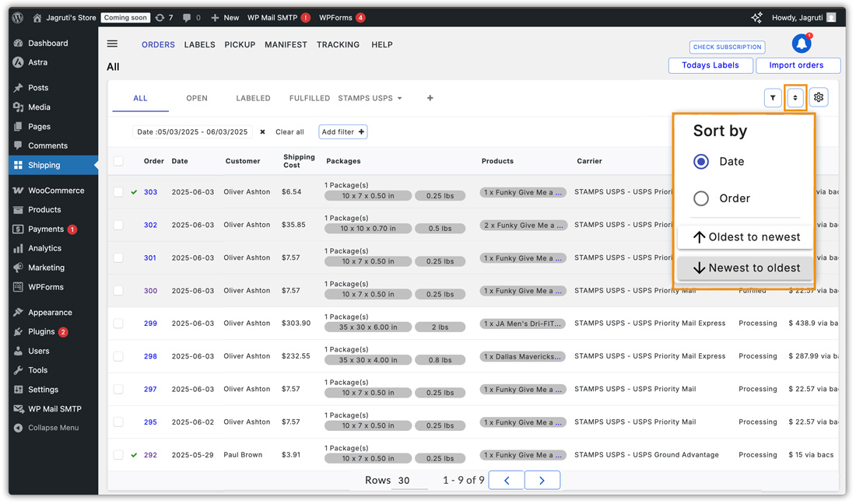This screenshot has width=856, height=504.
Task: Open the WP Mail SMTP admin bar item
Action: click(x=279, y=17)
